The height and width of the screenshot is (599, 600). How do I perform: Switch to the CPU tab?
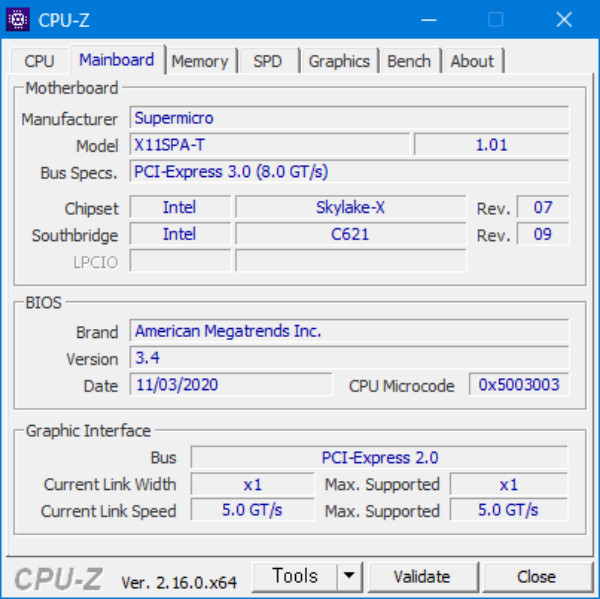[x=39, y=61]
